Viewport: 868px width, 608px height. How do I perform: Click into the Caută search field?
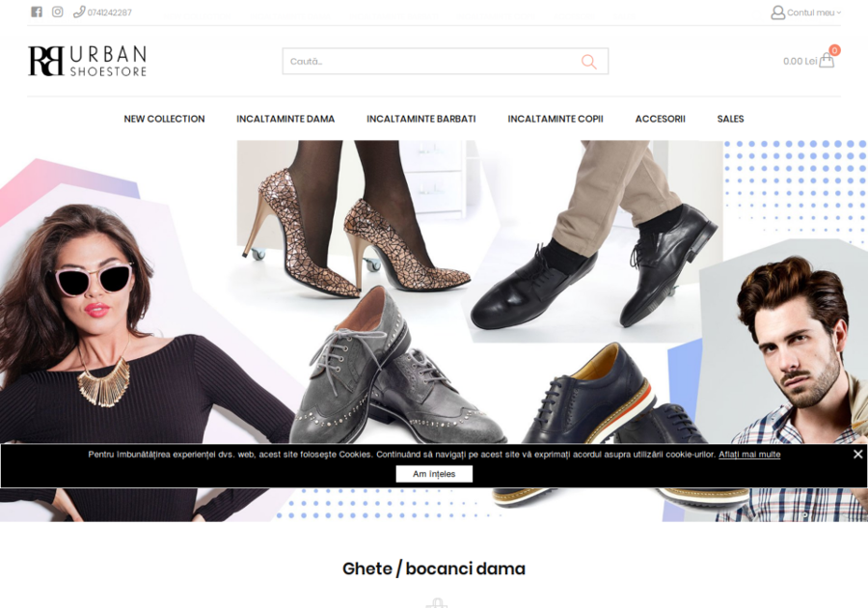click(x=429, y=62)
